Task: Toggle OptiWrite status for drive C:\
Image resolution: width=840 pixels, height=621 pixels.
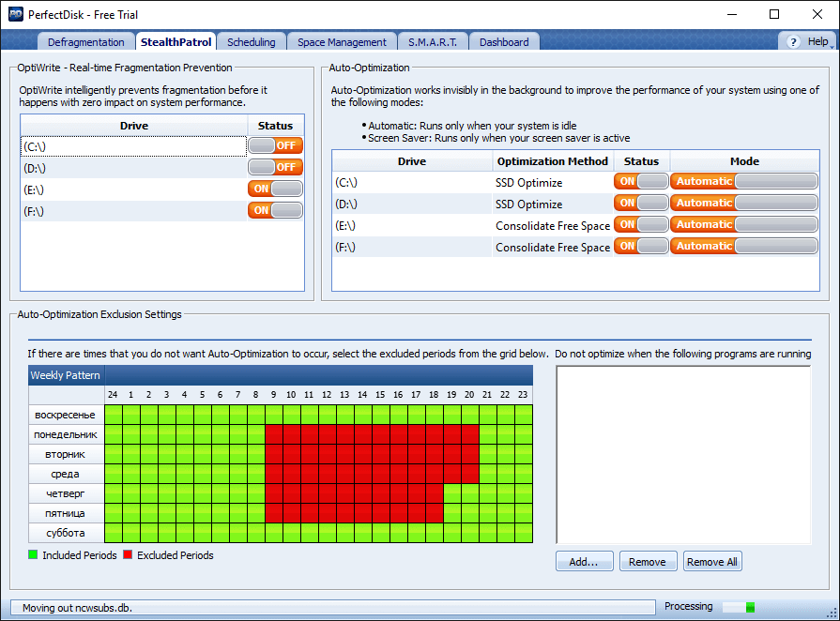Action: point(275,145)
